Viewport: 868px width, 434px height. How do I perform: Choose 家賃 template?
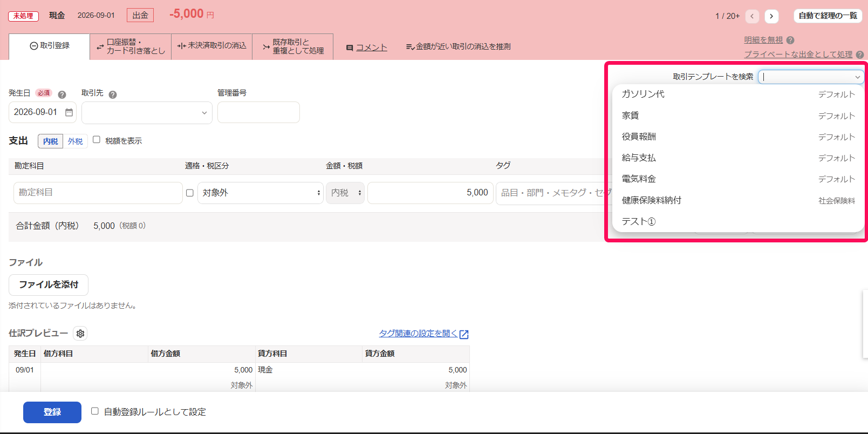click(x=738, y=116)
